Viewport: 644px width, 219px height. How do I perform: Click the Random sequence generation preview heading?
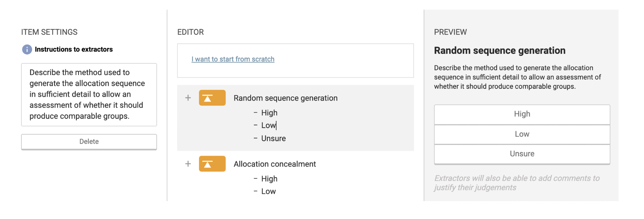(499, 51)
